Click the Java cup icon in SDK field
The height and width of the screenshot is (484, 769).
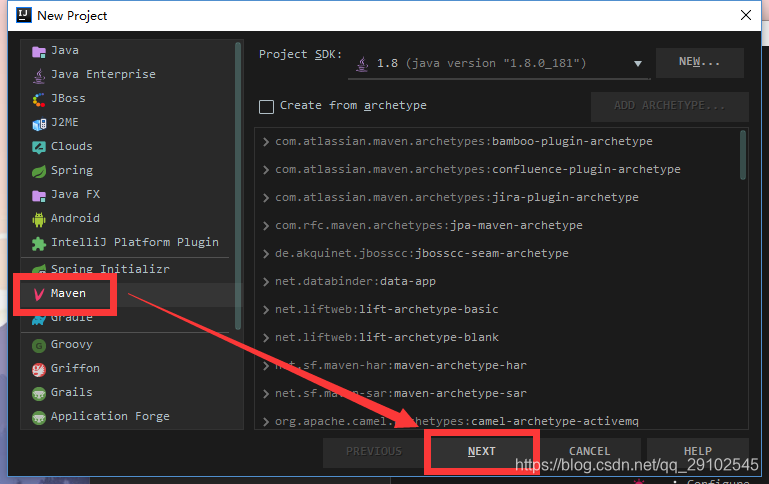pos(362,64)
